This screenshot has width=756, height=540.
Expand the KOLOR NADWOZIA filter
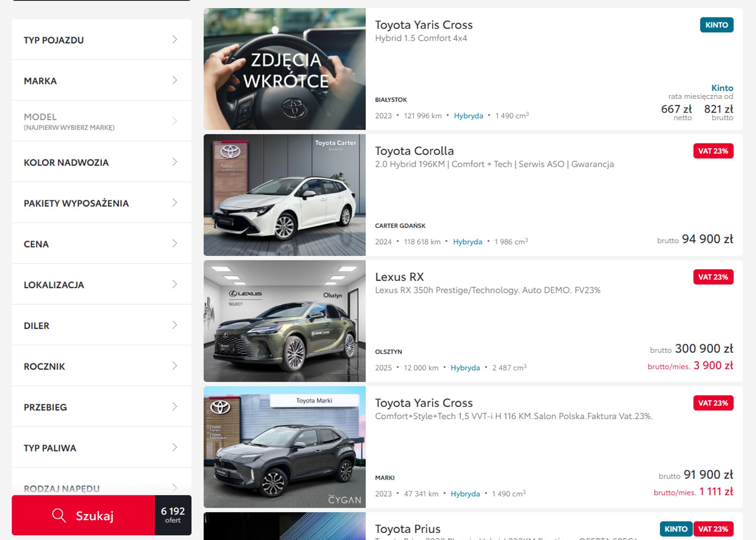tap(101, 162)
